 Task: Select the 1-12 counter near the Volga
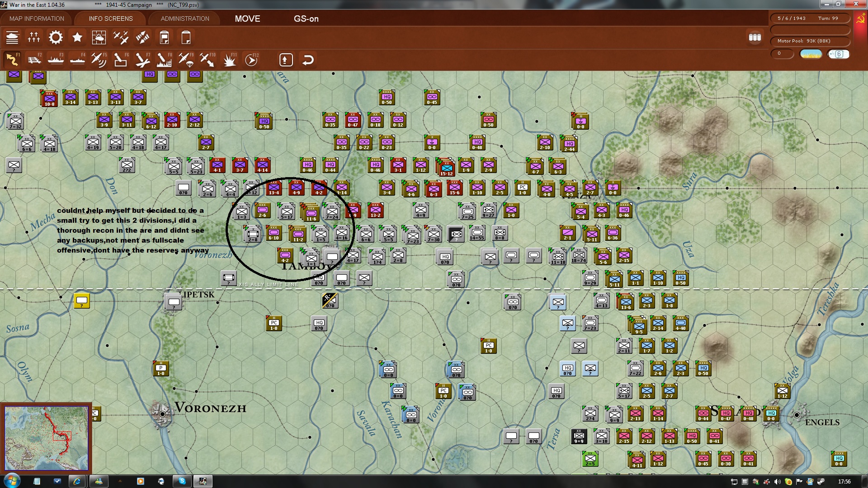click(783, 391)
